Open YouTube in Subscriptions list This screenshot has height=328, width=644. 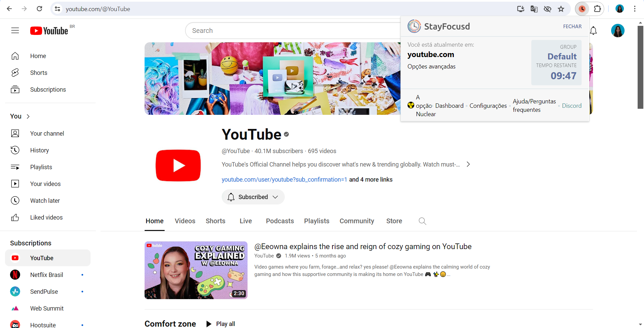click(48, 258)
